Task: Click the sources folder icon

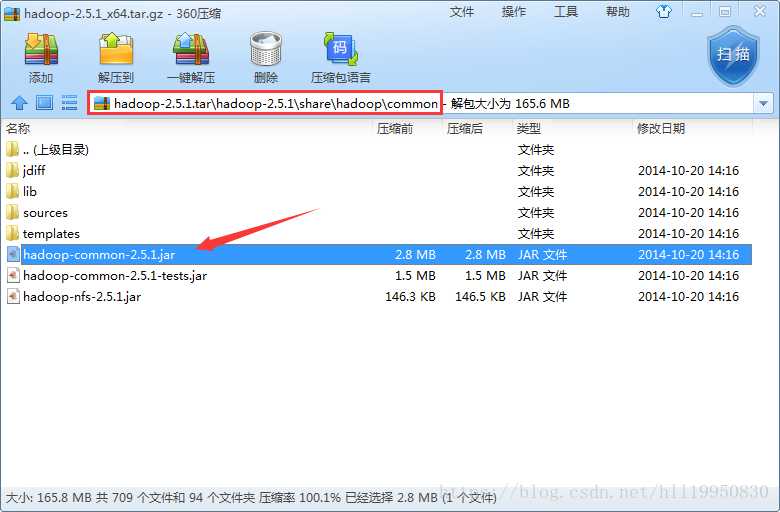Action: (x=12, y=212)
